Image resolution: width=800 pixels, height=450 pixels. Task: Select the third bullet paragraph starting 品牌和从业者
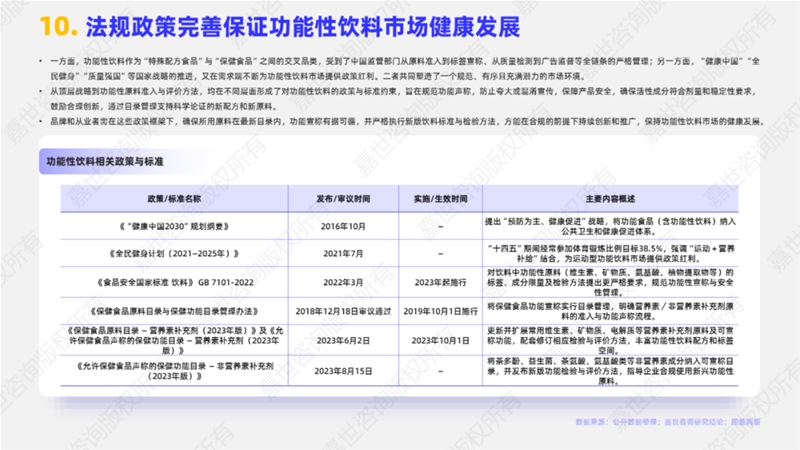pyautogui.click(x=400, y=121)
